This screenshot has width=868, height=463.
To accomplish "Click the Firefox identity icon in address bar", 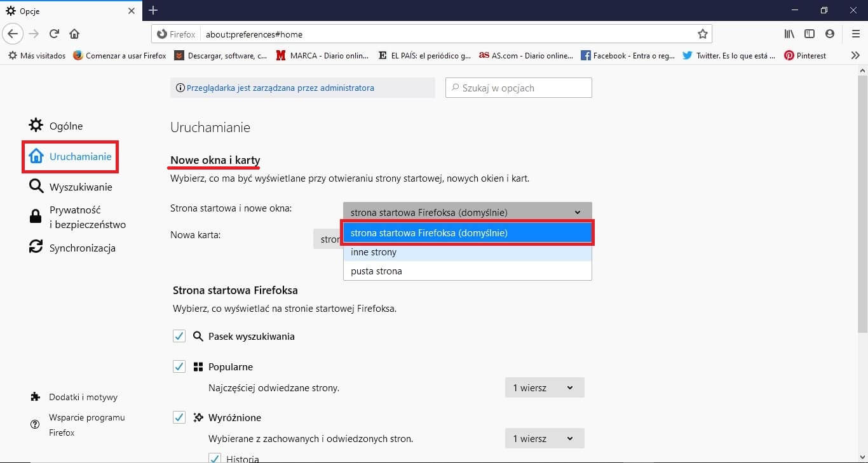I will 176,34.
